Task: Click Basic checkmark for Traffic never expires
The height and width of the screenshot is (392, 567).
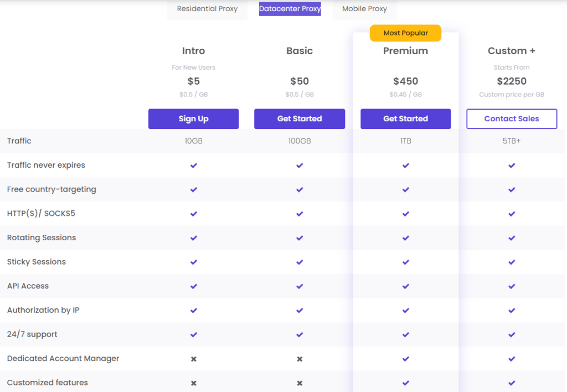Action: point(300,165)
